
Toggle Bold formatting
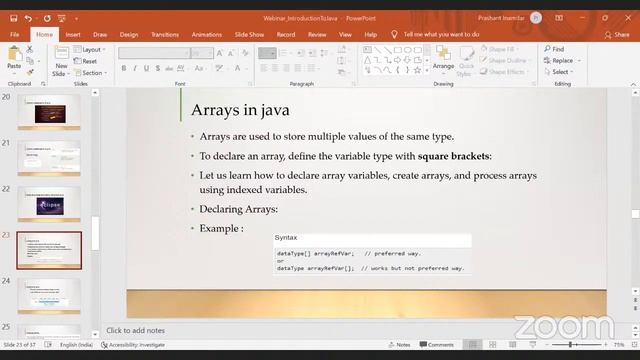[x=124, y=68]
